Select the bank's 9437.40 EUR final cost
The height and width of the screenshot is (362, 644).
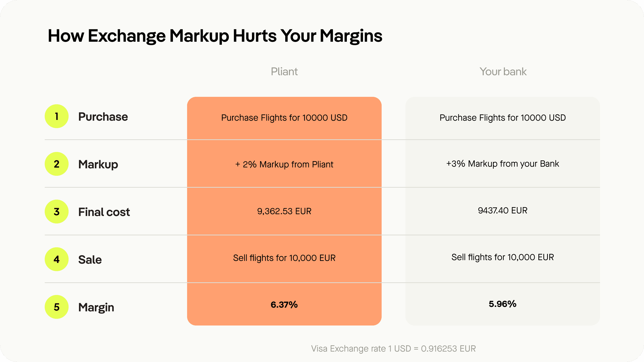[502, 211]
